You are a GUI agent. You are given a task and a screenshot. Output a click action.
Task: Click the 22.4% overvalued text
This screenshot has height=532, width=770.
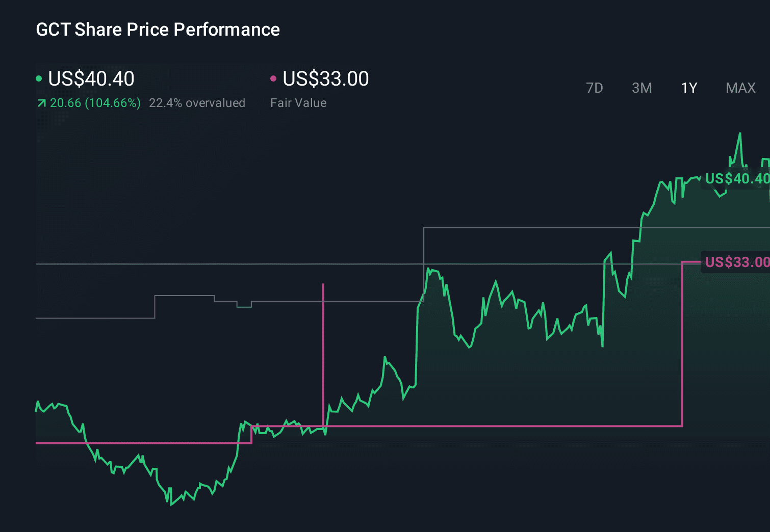click(x=197, y=103)
